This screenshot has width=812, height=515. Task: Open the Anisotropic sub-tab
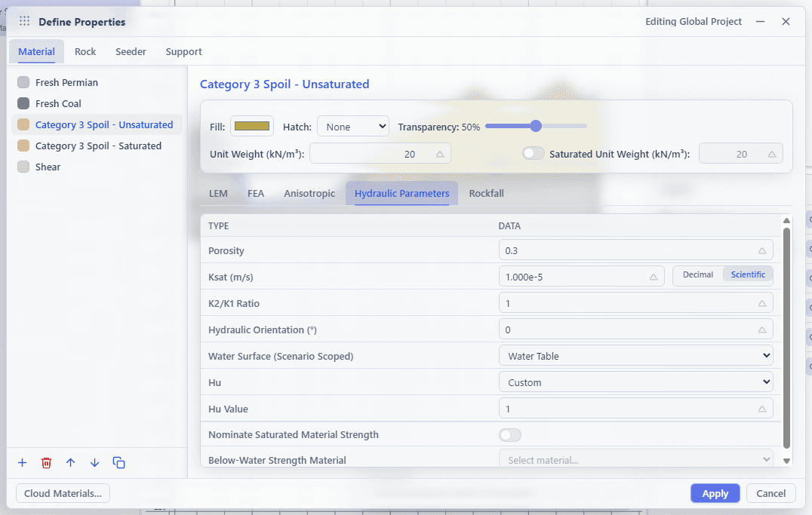309,194
